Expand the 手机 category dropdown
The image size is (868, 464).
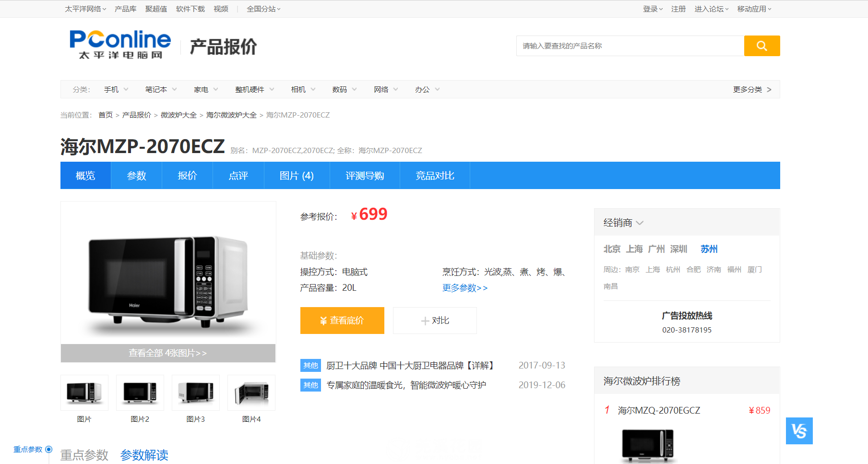[116, 89]
